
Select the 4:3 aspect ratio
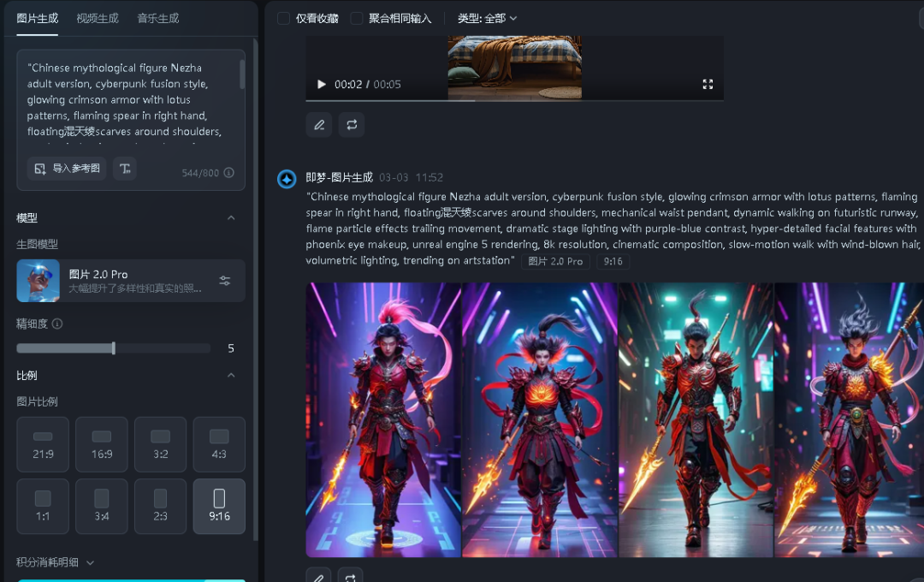219,444
